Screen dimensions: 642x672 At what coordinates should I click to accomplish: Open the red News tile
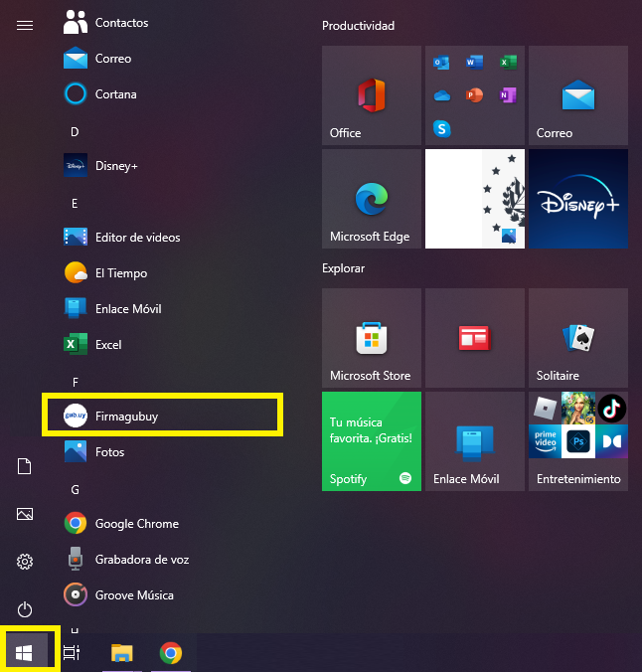point(475,338)
